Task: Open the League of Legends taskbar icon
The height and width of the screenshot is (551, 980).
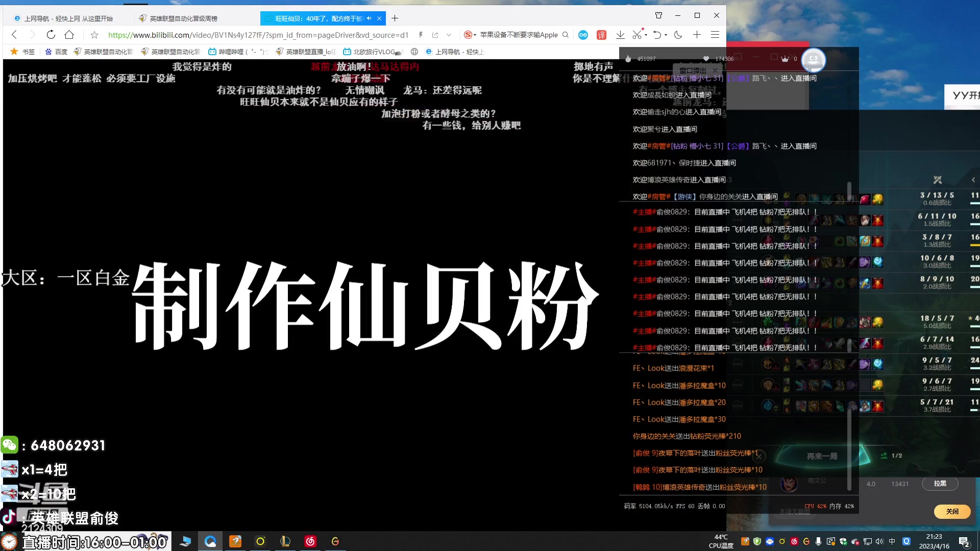Action: point(285,541)
